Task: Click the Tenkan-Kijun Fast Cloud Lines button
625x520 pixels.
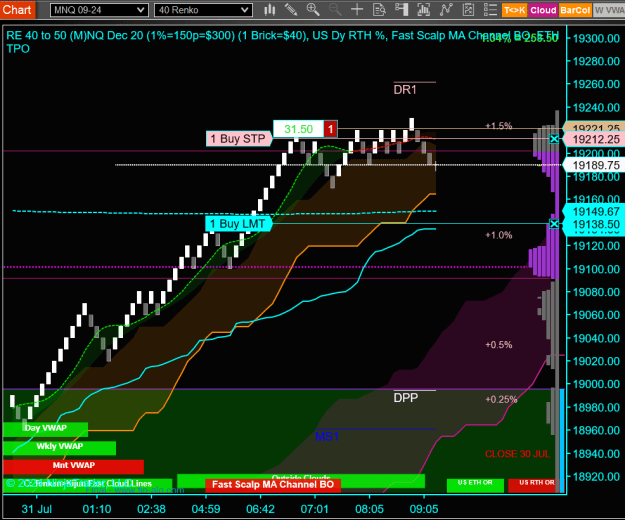Action: [x=88, y=485]
